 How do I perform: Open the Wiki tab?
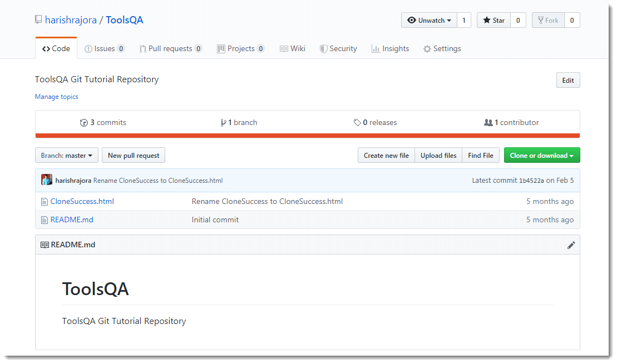(x=293, y=49)
